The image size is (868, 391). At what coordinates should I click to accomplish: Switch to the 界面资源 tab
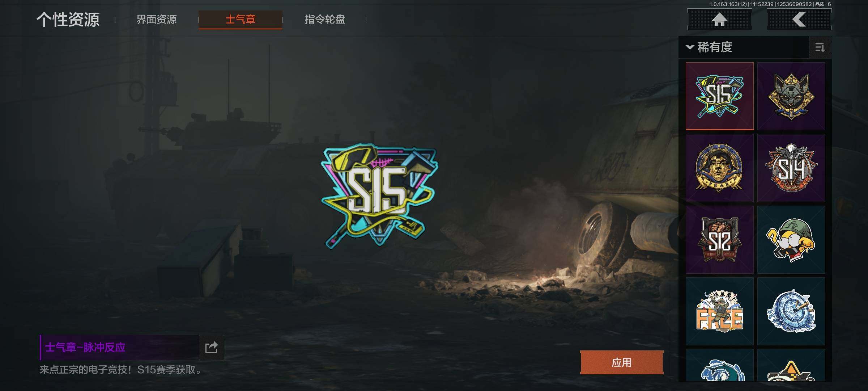click(157, 20)
